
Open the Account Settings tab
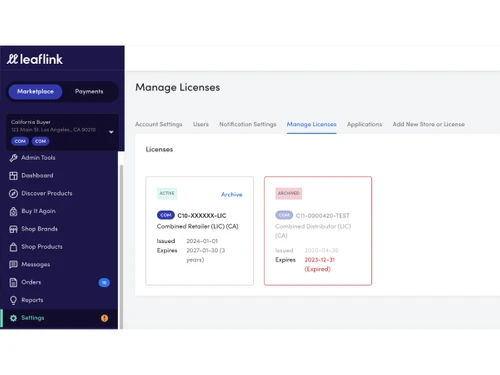click(159, 124)
